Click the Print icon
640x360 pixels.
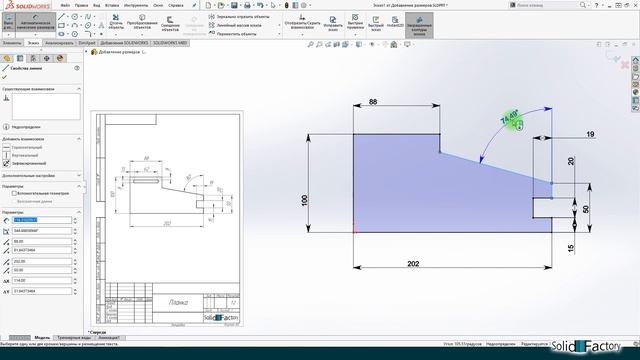pyautogui.click(x=247, y=5)
